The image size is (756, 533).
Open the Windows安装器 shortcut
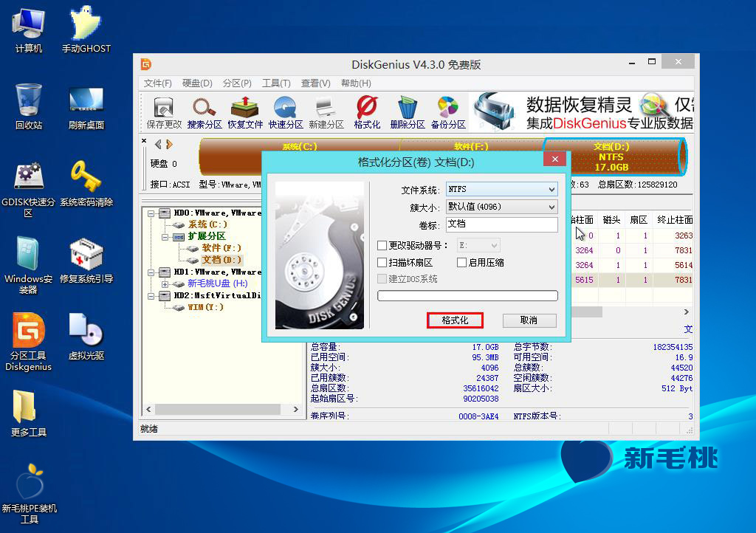[29, 266]
